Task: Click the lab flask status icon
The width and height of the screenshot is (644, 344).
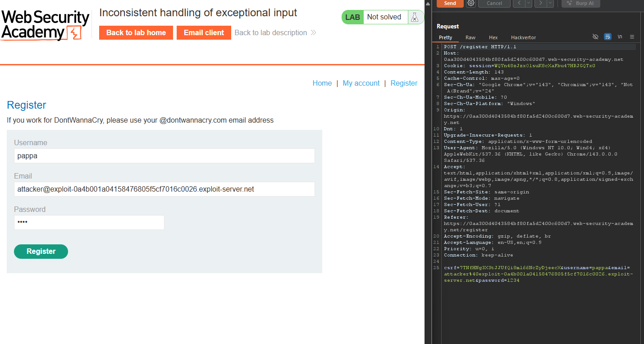Action: pyautogui.click(x=414, y=17)
